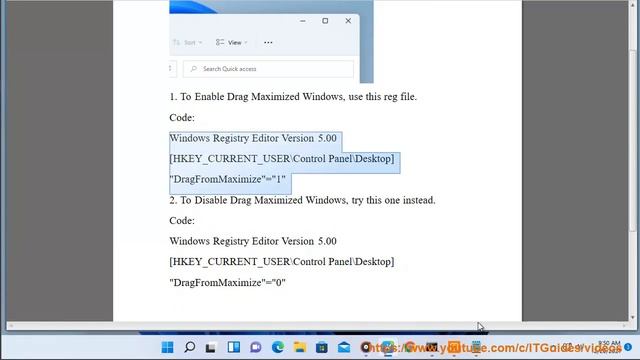This screenshot has height=360, width=640.
Task: Open the Windows Start menu
Action: [167, 347]
